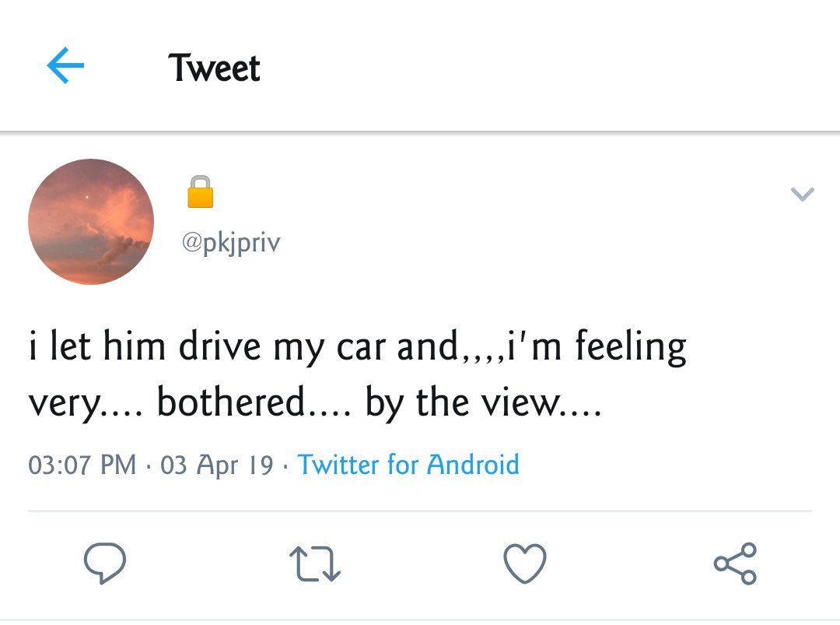Click the 03:07 PM timestamp
840x625 pixels.
[x=82, y=465]
